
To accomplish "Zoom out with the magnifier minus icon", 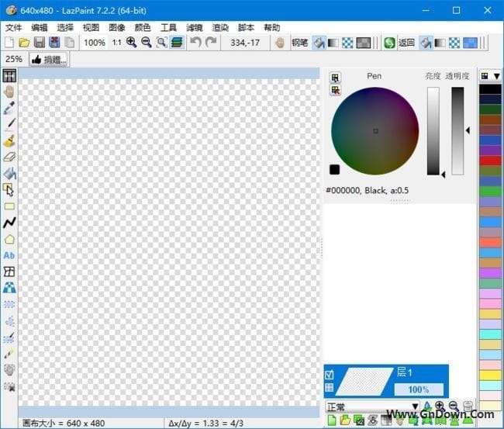I will click(x=147, y=42).
